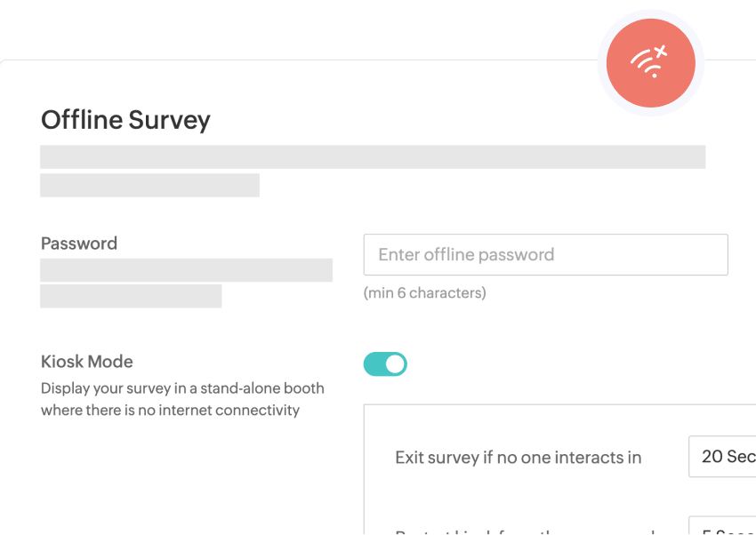Image resolution: width=756 pixels, height=535 pixels.
Task: Click the Kiosk Mode description text
Action: (181, 398)
